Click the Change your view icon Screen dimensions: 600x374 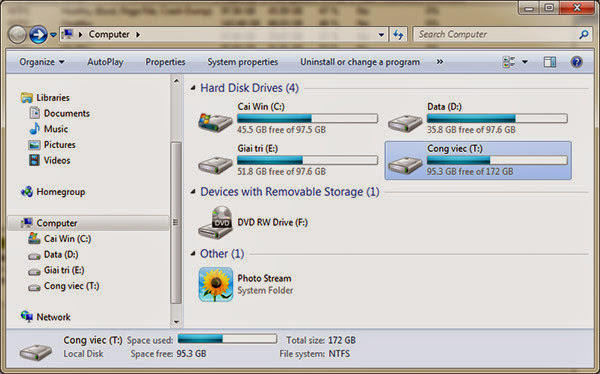[x=509, y=62]
